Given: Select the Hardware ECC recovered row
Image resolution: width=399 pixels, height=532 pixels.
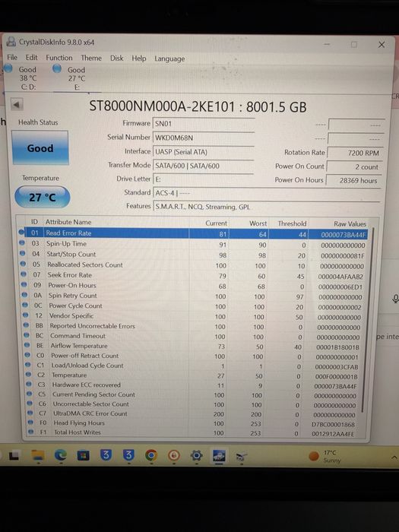Looking at the screenshot, I should 193,385.
